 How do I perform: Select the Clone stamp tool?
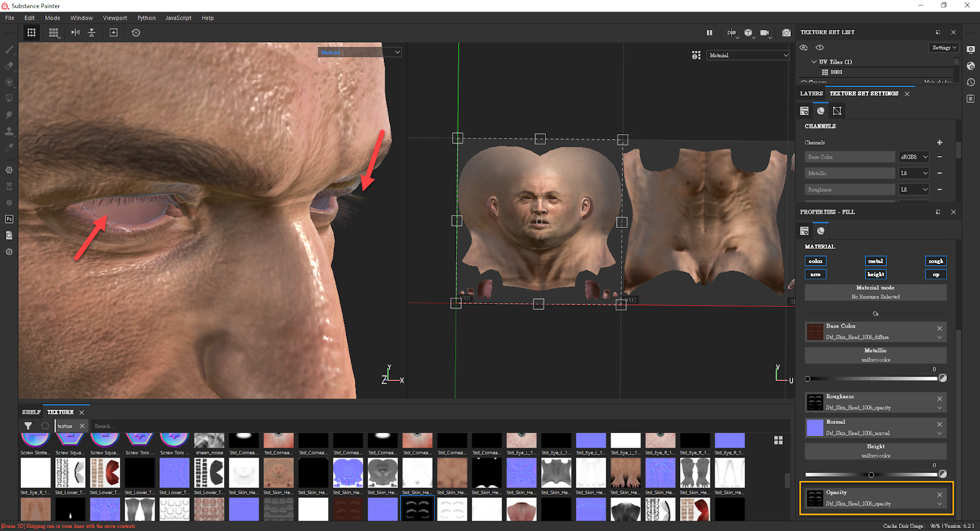[9, 131]
